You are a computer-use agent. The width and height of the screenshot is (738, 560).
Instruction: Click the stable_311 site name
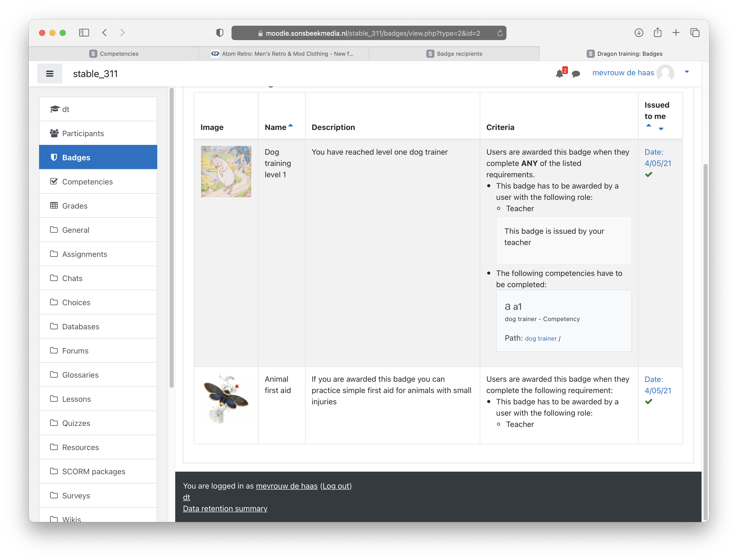click(95, 74)
